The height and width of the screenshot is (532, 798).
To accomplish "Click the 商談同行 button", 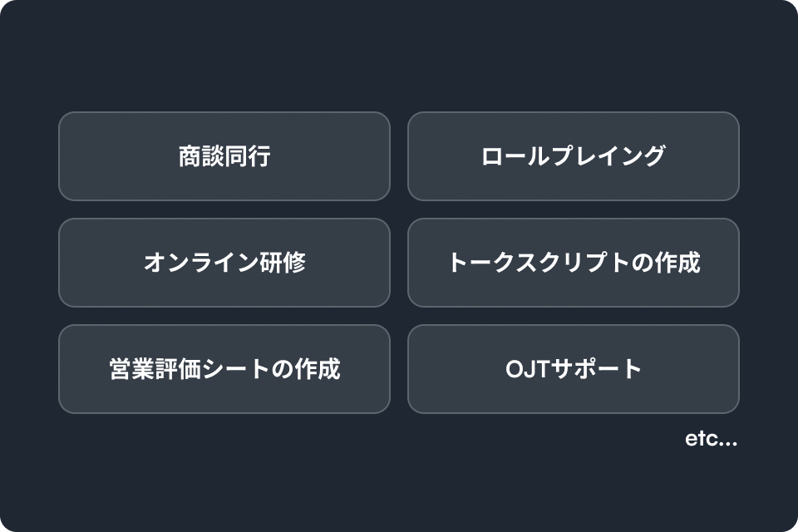I will (224, 156).
